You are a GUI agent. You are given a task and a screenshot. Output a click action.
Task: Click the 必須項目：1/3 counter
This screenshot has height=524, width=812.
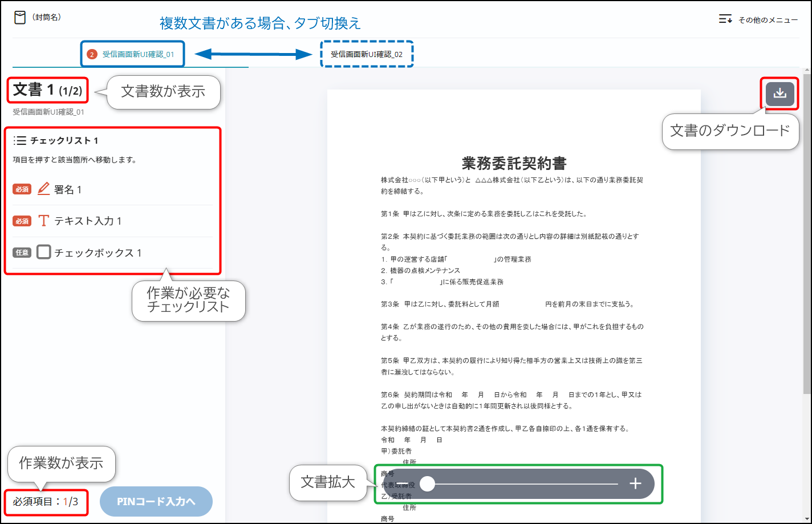(46, 503)
